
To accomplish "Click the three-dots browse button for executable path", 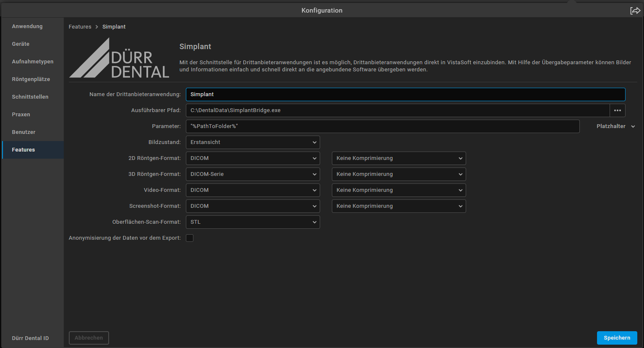I will pyautogui.click(x=617, y=110).
